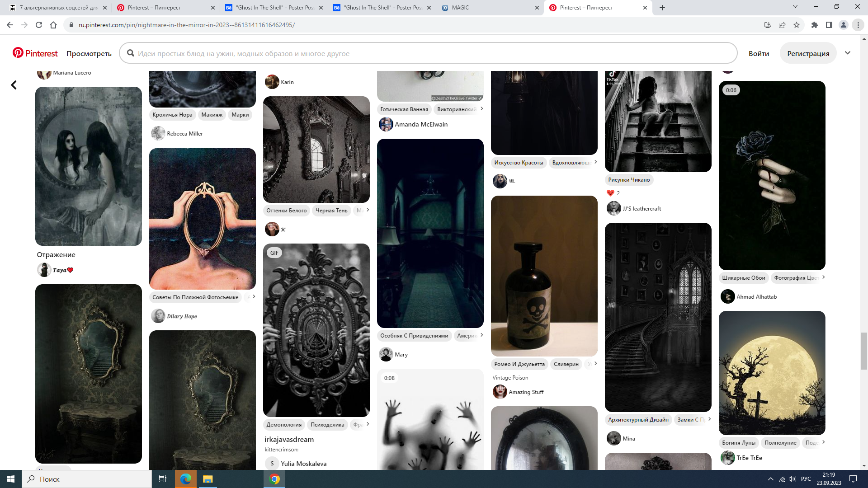This screenshot has width=868, height=488.
Task: Click the share page icon in address bar
Action: (782, 25)
